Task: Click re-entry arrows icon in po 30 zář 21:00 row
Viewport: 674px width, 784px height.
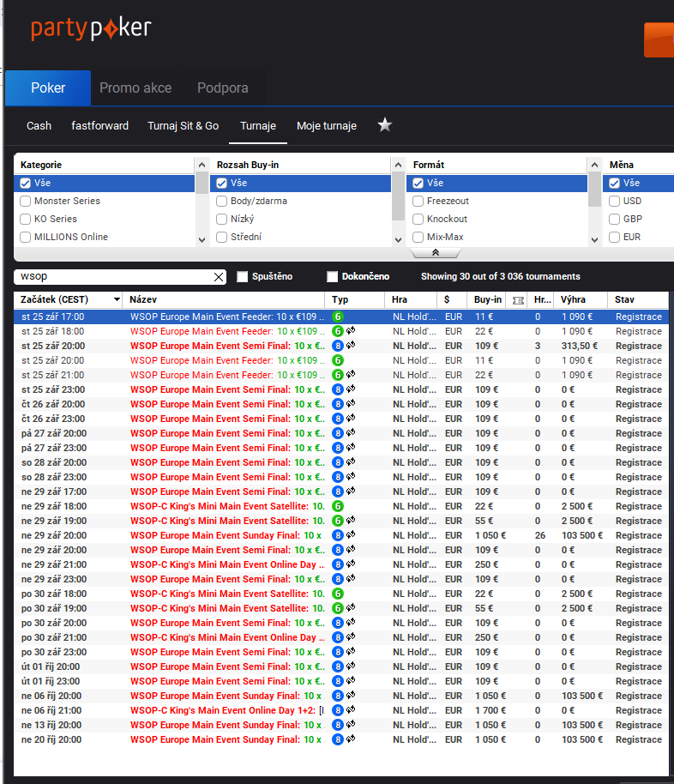Action: pos(351,636)
